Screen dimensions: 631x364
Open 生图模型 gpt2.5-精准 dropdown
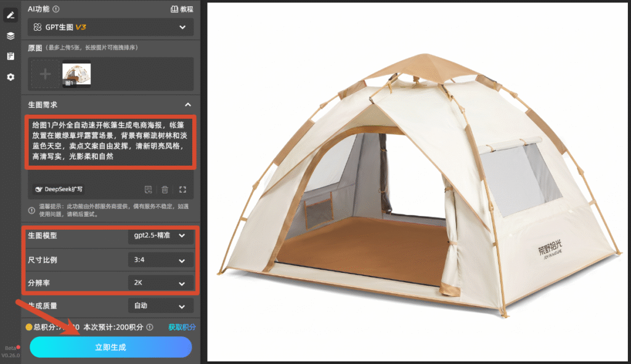[160, 236]
